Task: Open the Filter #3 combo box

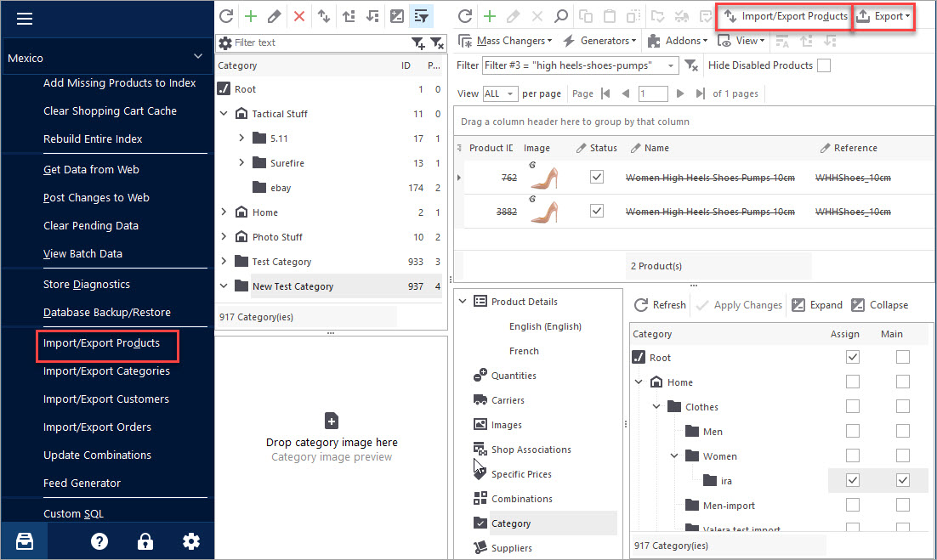Action: pyautogui.click(x=580, y=65)
